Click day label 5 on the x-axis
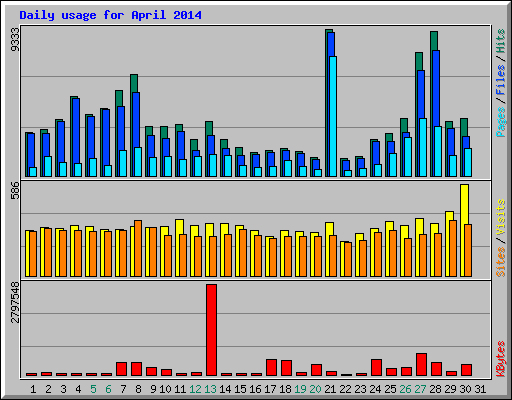 pos(93,389)
